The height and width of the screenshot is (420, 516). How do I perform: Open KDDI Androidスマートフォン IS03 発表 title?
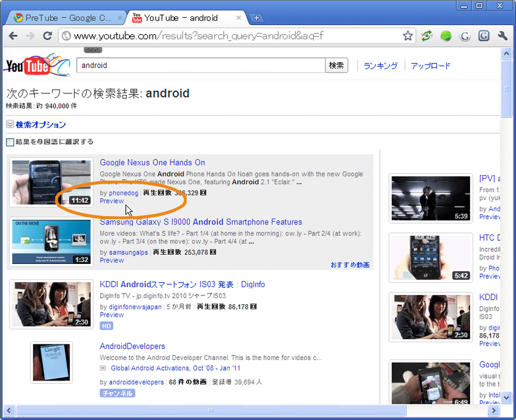(182, 284)
